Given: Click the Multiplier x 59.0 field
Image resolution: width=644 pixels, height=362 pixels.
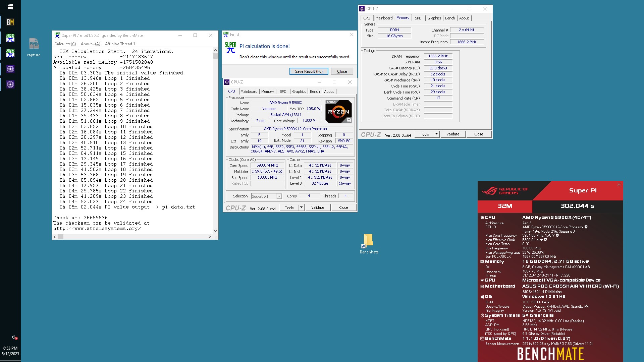Looking at the screenshot, I should pos(267,172).
